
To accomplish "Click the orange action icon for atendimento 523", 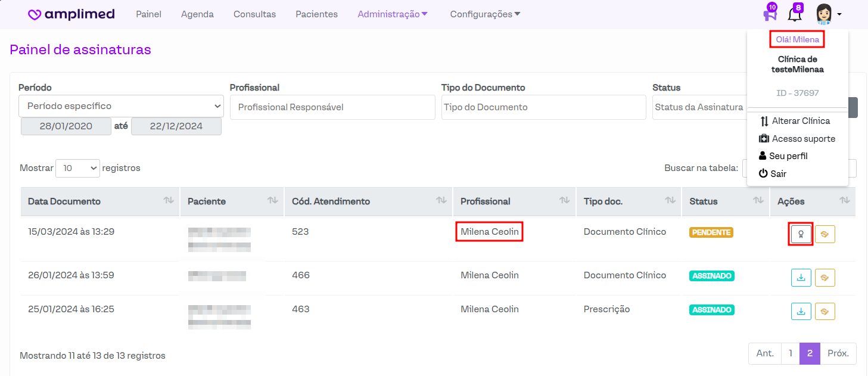I will (x=825, y=234).
